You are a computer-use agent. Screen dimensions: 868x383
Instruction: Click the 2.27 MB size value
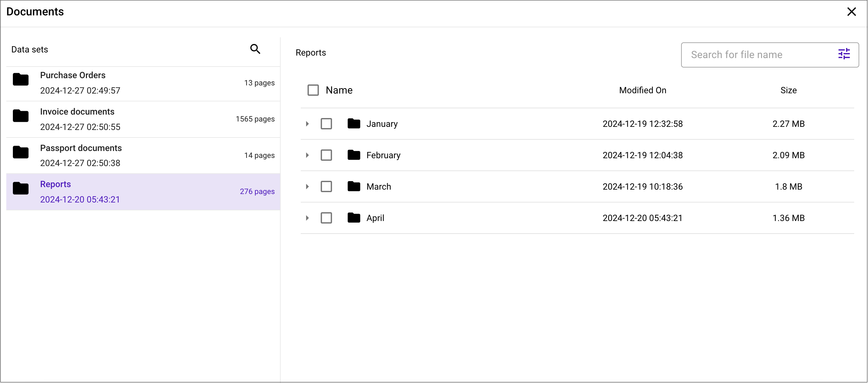pos(788,124)
